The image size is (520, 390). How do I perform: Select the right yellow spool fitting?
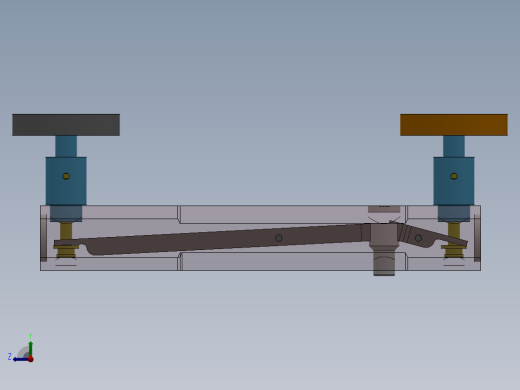(x=454, y=251)
